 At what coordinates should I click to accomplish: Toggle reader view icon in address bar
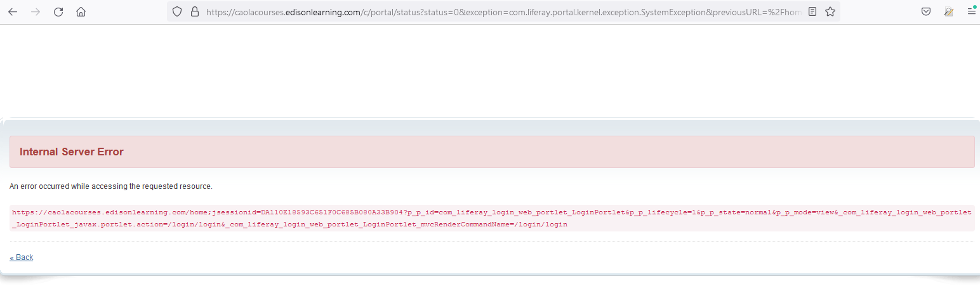812,11
